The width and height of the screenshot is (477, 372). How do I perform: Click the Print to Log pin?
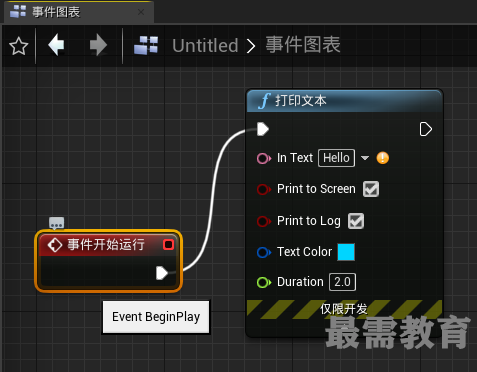click(x=264, y=221)
